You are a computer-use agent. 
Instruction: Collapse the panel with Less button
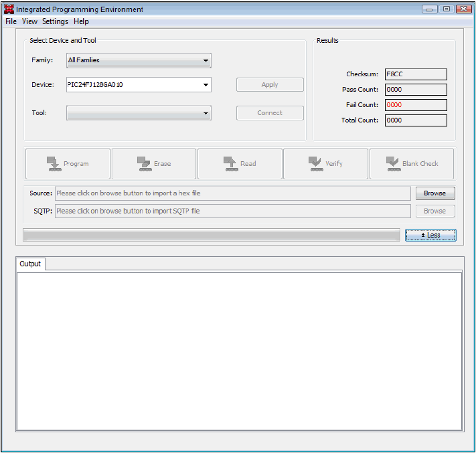point(430,236)
